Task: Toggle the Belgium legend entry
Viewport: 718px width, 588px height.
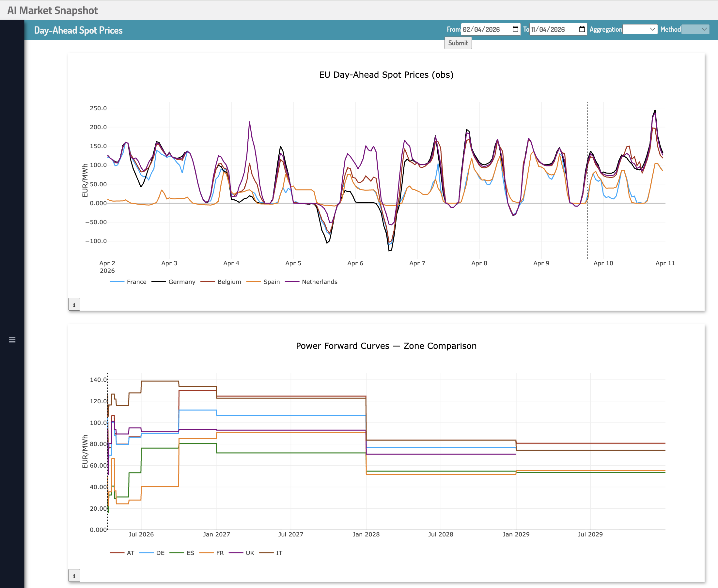Action: click(x=229, y=282)
